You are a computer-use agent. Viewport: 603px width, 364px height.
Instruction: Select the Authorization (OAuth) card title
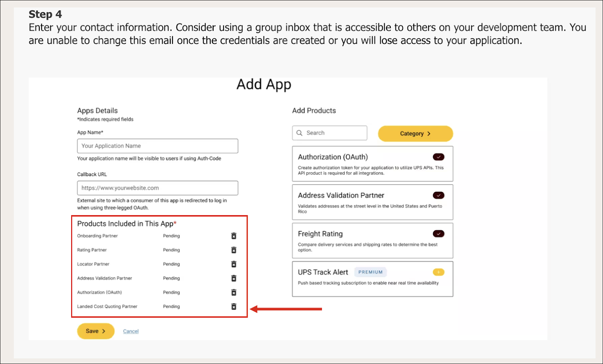[x=333, y=157]
